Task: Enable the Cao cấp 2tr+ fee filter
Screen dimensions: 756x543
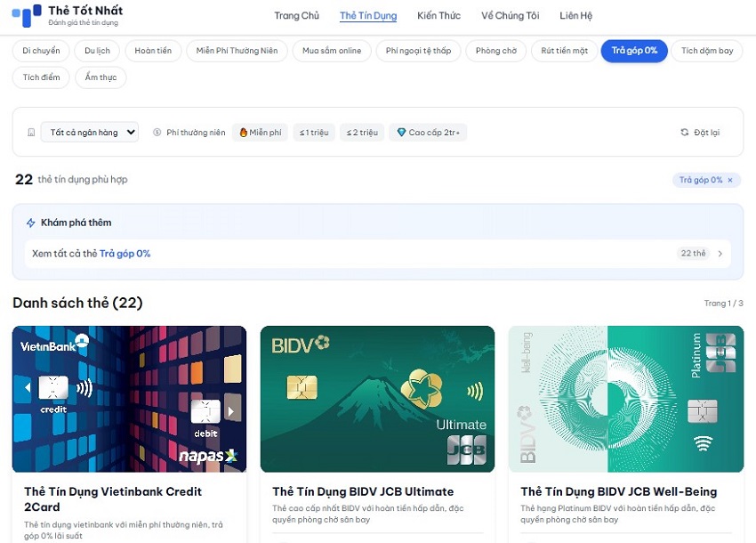Action: tap(430, 133)
